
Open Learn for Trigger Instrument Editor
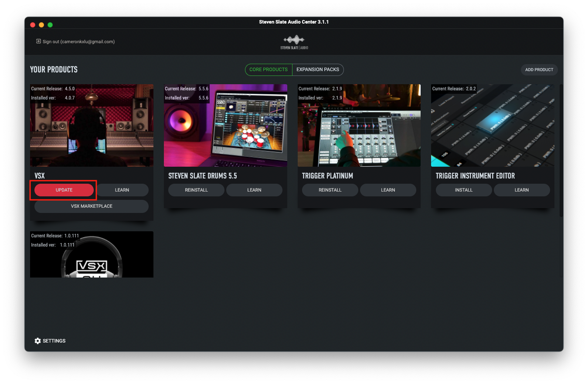[522, 190]
